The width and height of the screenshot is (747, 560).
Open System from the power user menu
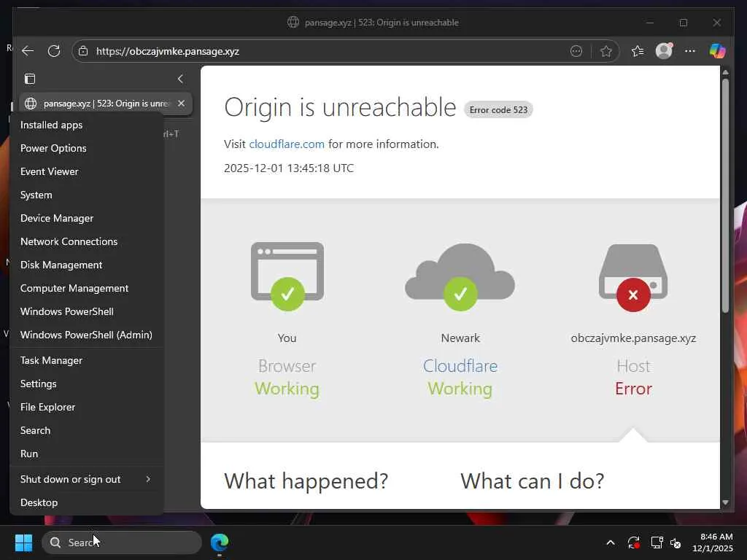click(x=36, y=195)
